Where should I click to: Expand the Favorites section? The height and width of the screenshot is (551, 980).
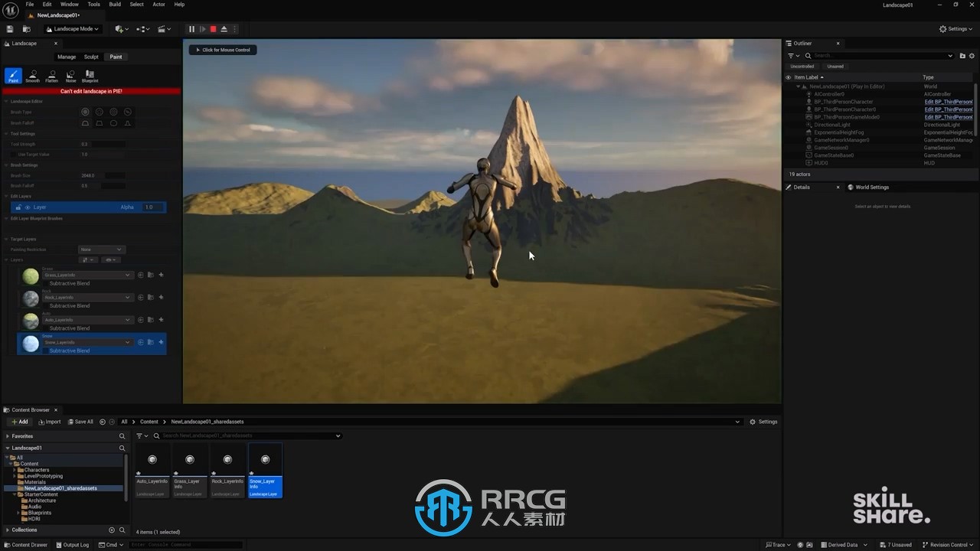pos(8,436)
